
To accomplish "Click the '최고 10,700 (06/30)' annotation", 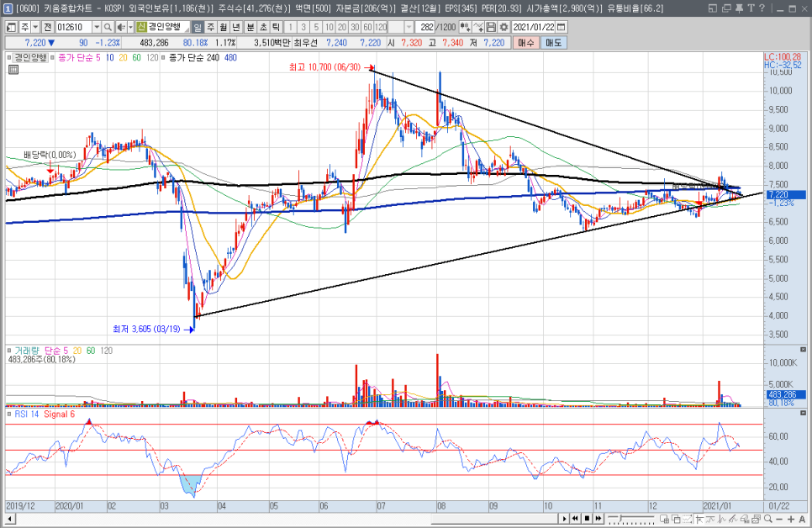I will 324,67.
